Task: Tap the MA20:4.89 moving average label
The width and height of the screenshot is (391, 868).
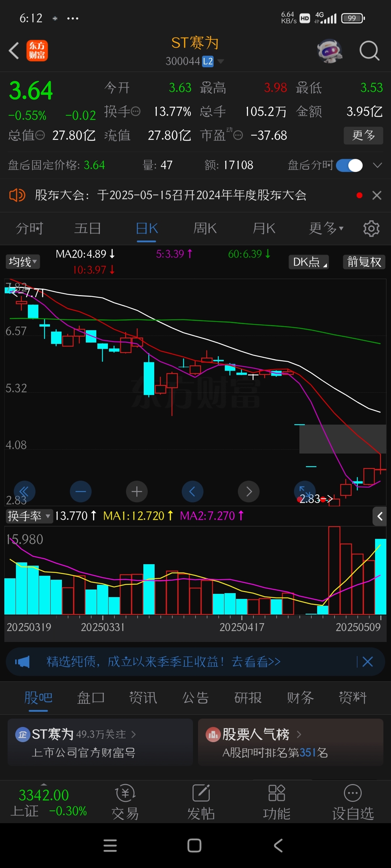Action: pyautogui.click(x=85, y=254)
